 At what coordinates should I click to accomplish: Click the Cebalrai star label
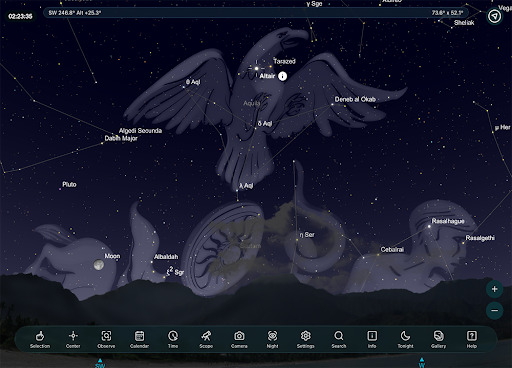coord(392,249)
